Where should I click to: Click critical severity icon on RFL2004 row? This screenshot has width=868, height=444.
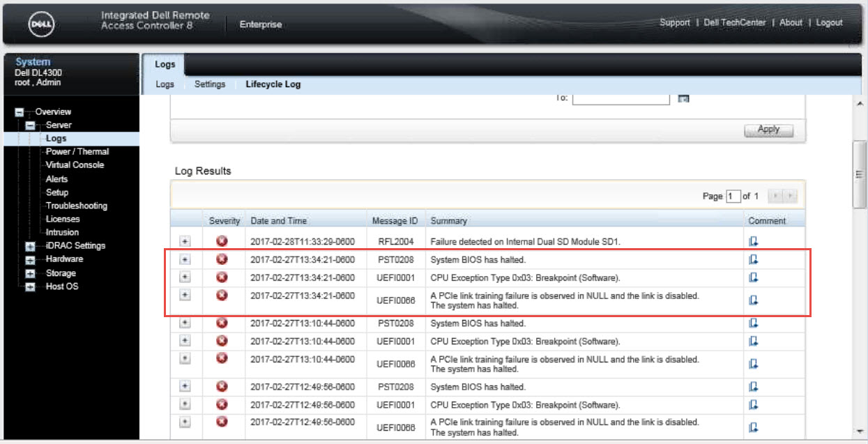(x=222, y=241)
